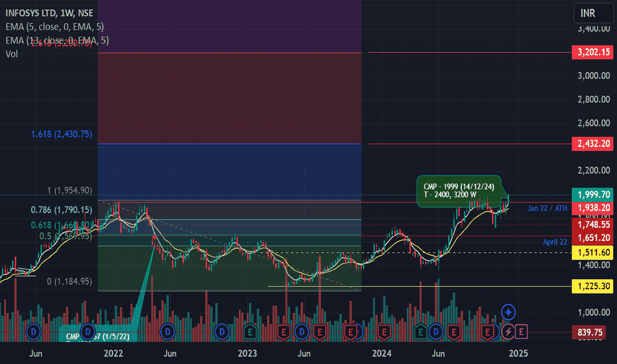Click the green 1,999.70 current price label
Viewport: 617px width, 364px height.
click(593, 195)
